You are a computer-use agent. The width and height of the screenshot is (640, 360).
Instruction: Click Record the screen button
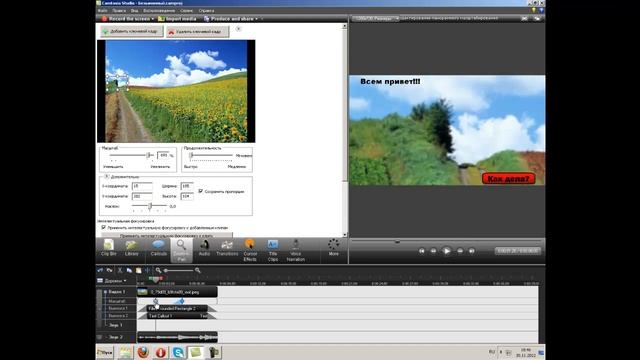click(x=126, y=19)
